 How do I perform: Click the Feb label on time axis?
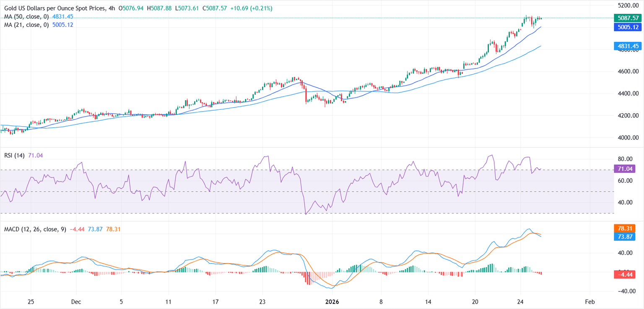pos(590,301)
